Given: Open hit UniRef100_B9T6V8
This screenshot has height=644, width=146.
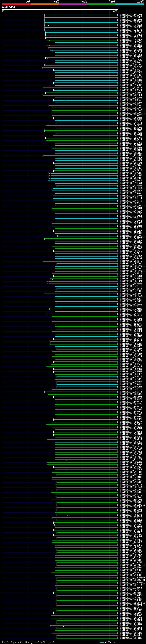Looking at the screenshot, I should pos(131,65).
